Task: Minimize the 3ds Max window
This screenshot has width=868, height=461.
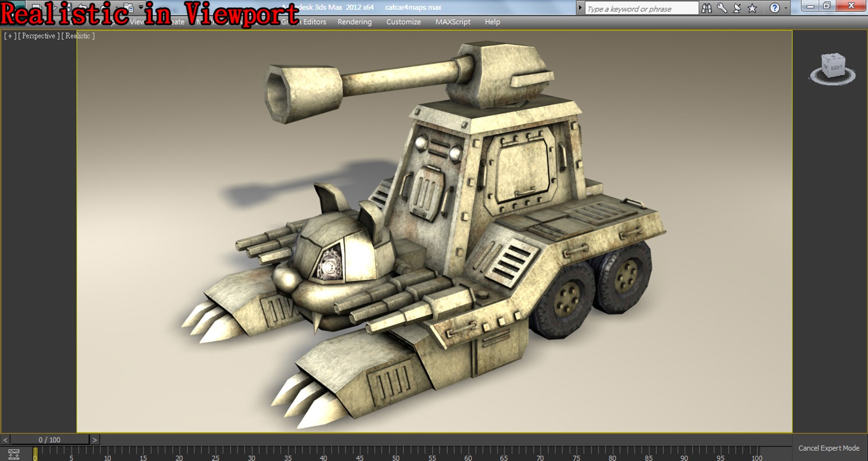Action: point(811,6)
